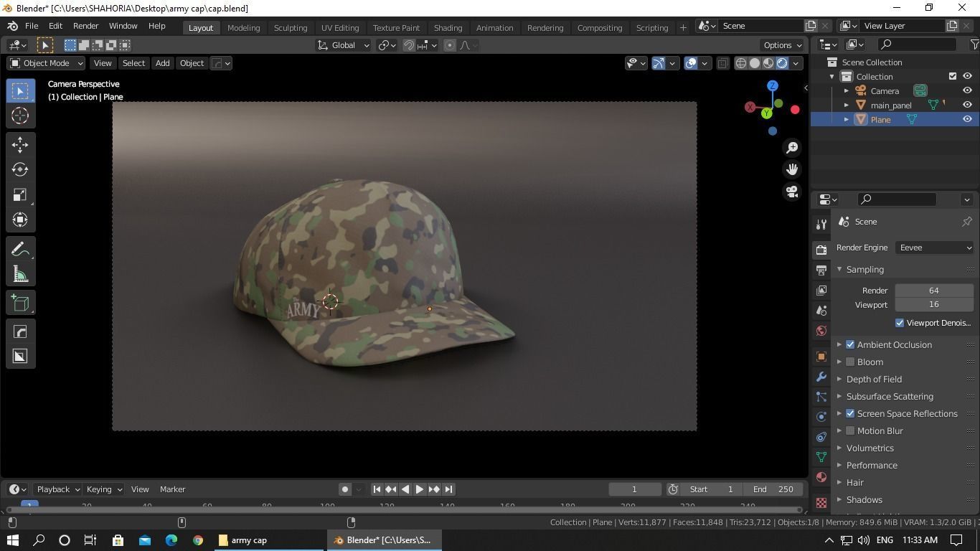Hide the main_panel object in outliner

967,105
